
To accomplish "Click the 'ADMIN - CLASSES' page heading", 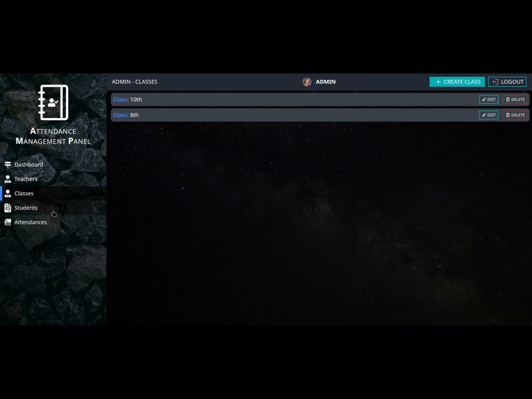I will [x=135, y=82].
